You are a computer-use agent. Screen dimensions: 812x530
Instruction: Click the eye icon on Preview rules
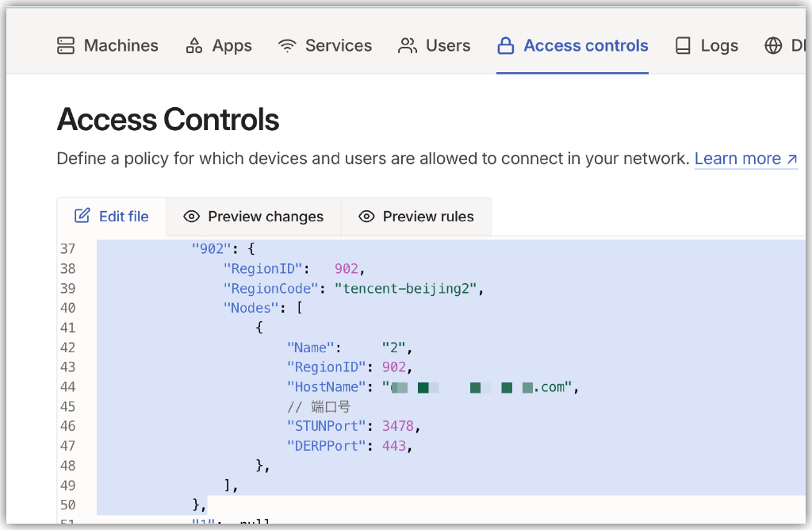(x=366, y=217)
